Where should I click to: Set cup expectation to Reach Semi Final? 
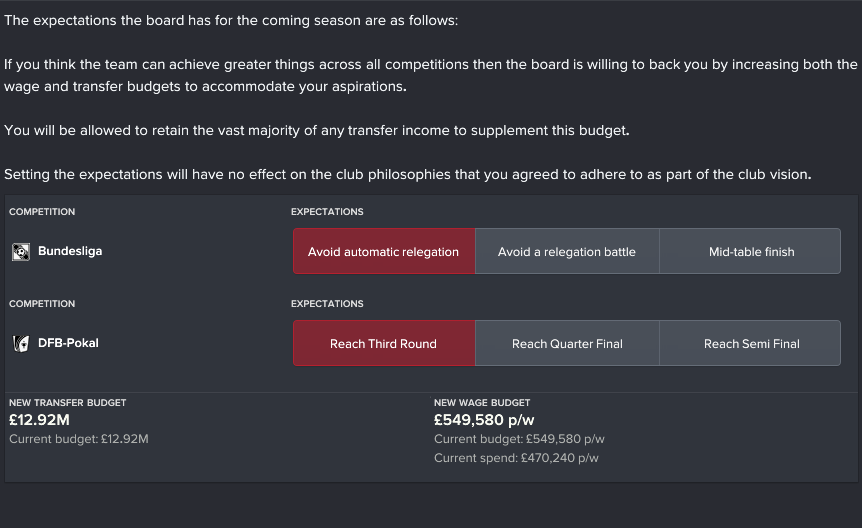[750, 343]
